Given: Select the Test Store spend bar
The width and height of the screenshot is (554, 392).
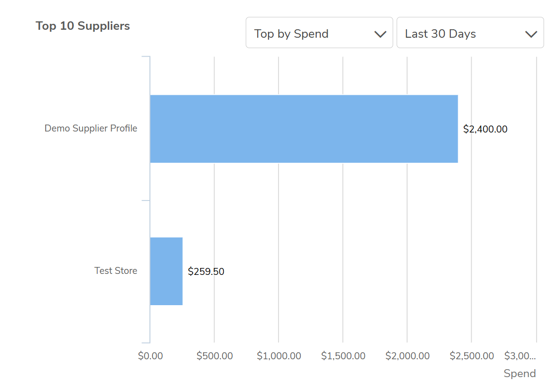Looking at the screenshot, I should (166, 271).
